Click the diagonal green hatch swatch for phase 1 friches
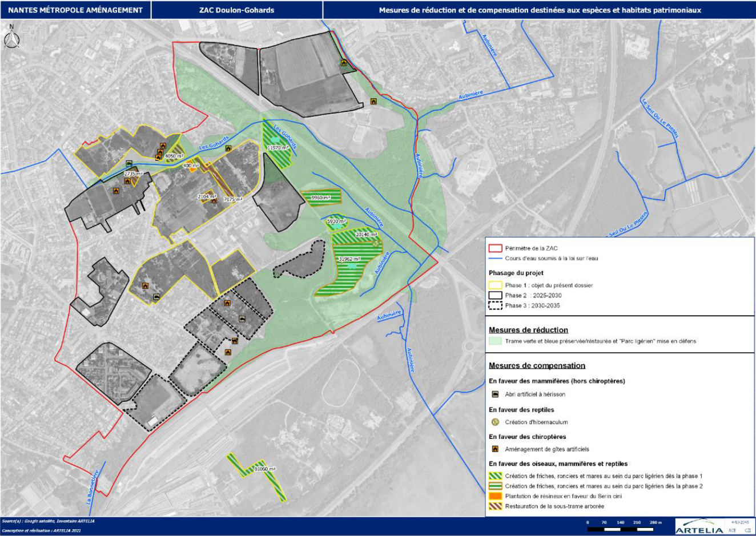This screenshot has width=756, height=536. click(x=495, y=476)
